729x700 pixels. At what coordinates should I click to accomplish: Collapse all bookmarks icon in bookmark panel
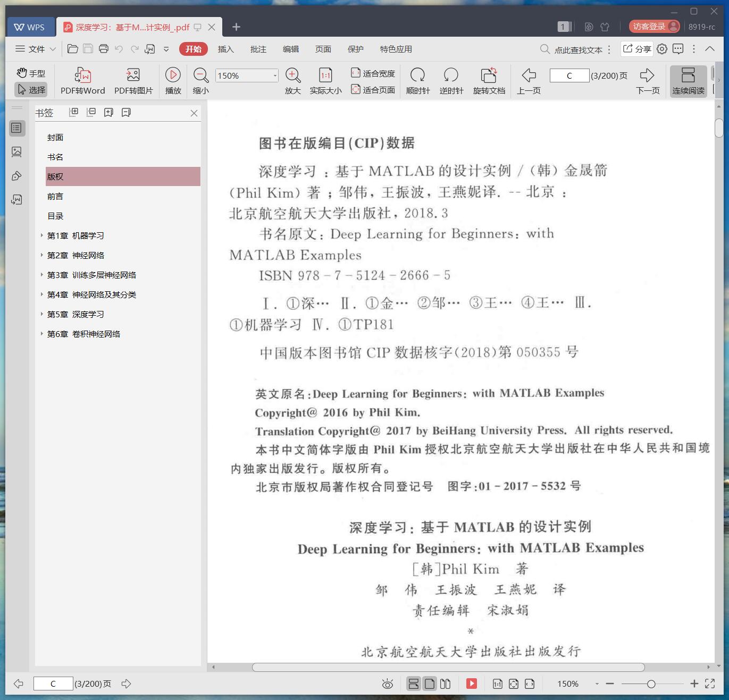[91, 112]
